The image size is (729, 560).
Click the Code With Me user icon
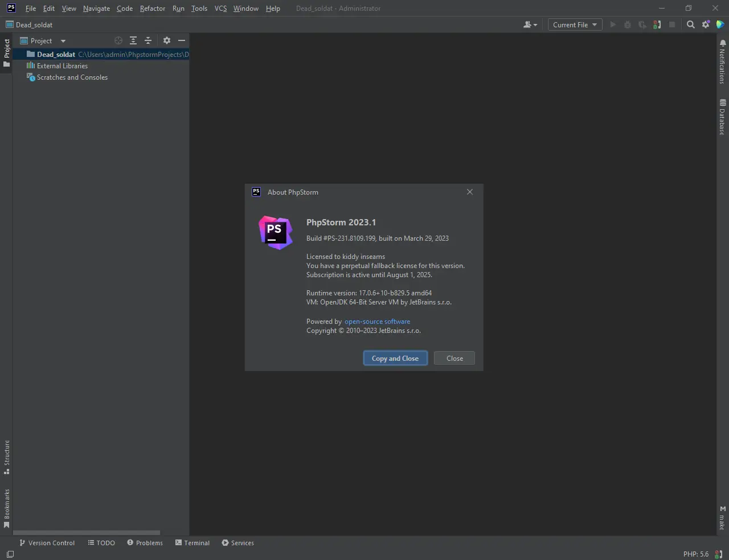click(x=530, y=24)
